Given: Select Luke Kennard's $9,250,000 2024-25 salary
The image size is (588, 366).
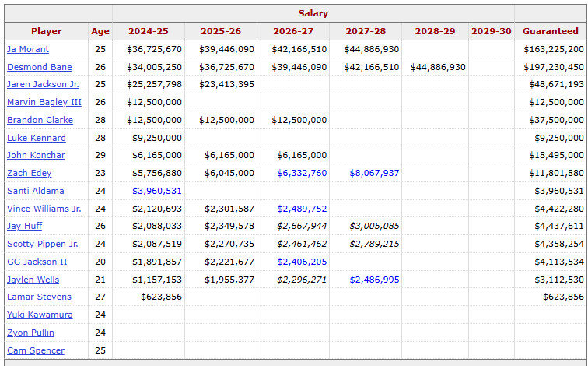Looking at the screenshot, I should click(x=157, y=138).
